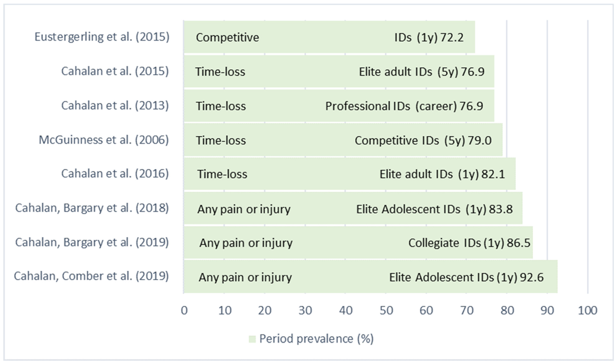
Task: Click the Professional IDs (career) 76.9 label
Action: 404,106
